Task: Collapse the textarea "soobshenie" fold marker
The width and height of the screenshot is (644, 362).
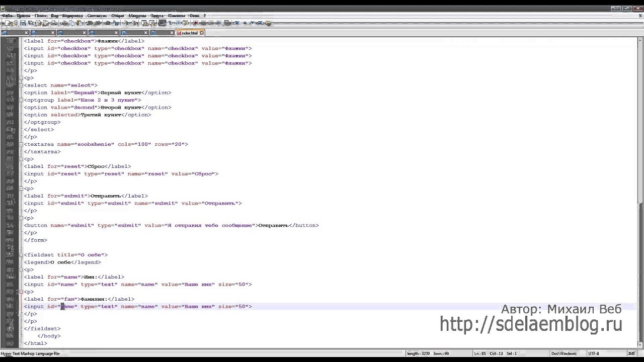Action: tap(21, 144)
